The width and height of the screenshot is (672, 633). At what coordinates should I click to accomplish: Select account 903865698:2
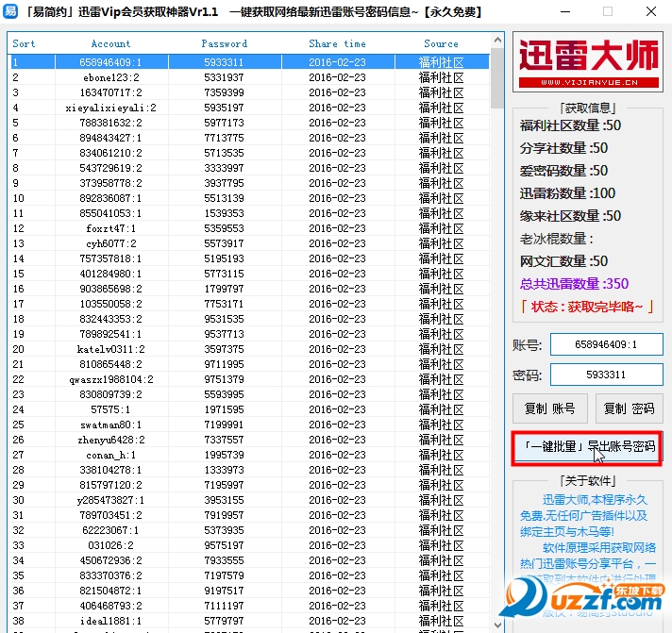110,289
